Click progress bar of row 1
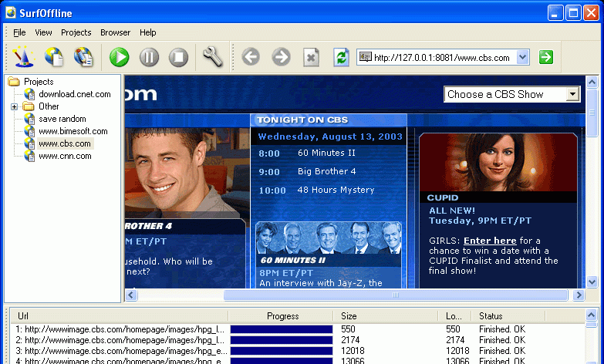Viewport: 604px width, 364px height. pos(282,329)
